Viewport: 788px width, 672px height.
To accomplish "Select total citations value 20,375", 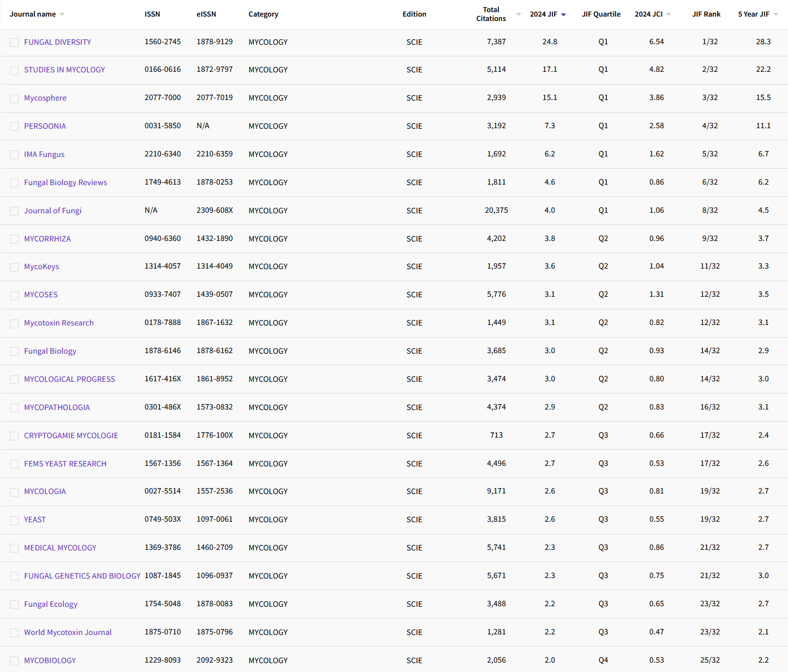I will point(497,210).
